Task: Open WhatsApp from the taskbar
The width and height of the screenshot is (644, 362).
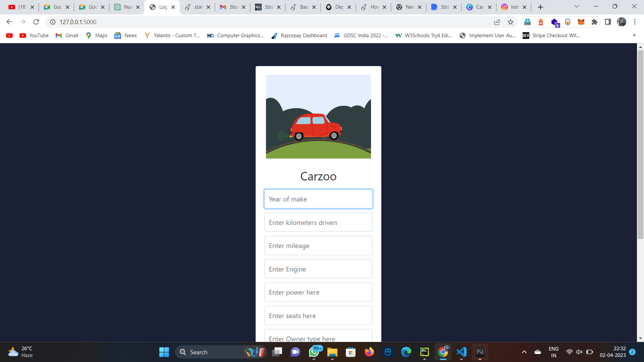Action: tap(314, 352)
